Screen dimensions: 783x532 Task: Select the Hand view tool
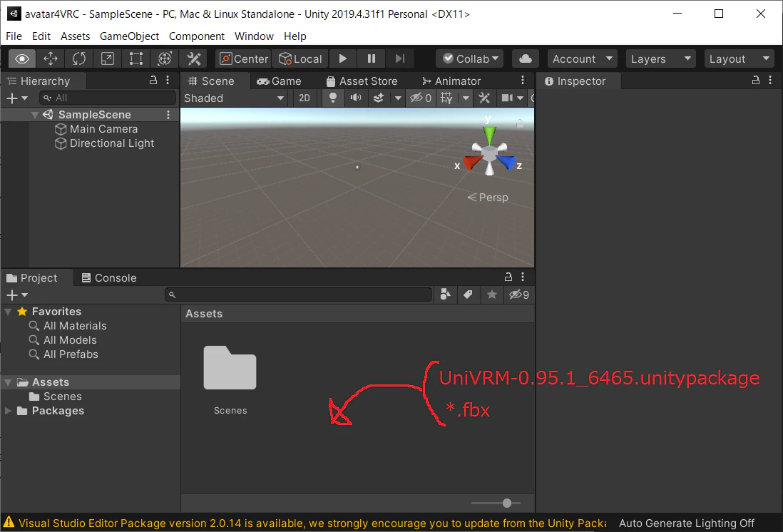(22, 59)
